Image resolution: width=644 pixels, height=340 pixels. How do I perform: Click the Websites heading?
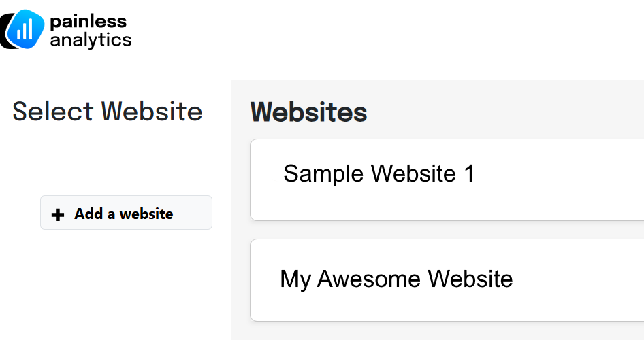coord(309,112)
